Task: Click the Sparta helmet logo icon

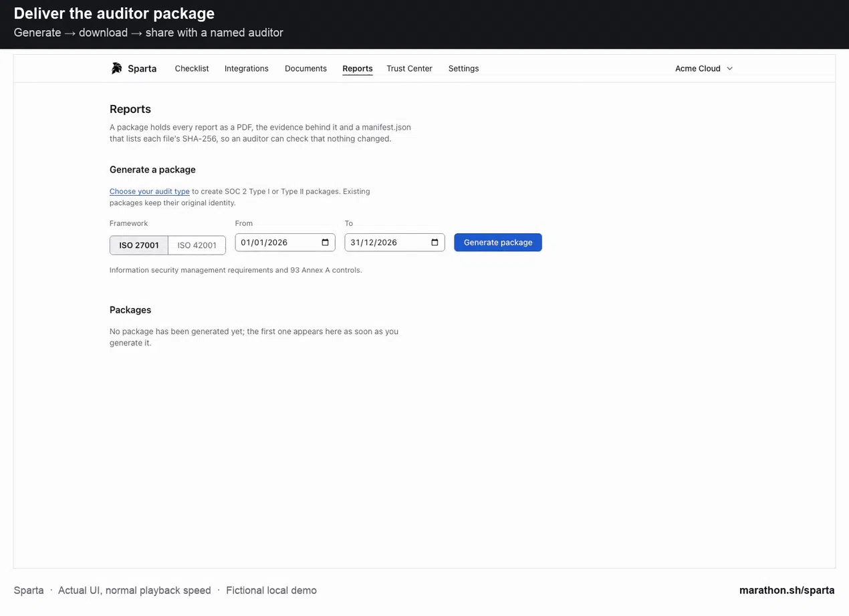Action: (x=116, y=68)
